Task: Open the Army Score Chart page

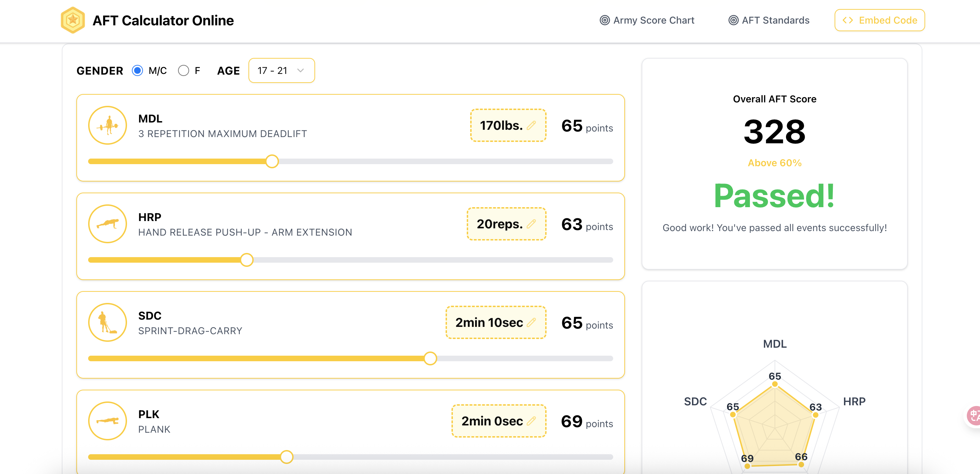Action: click(x=647, y=20)
